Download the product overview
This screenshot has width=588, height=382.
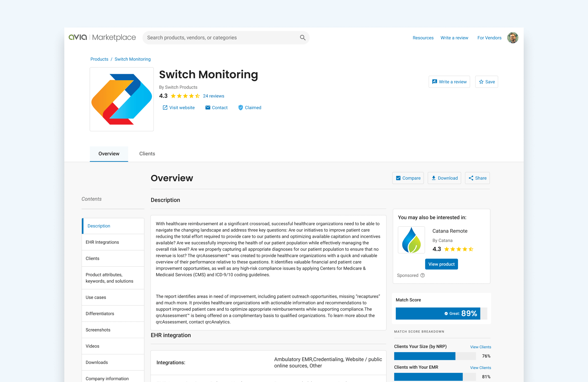(444, 178)
